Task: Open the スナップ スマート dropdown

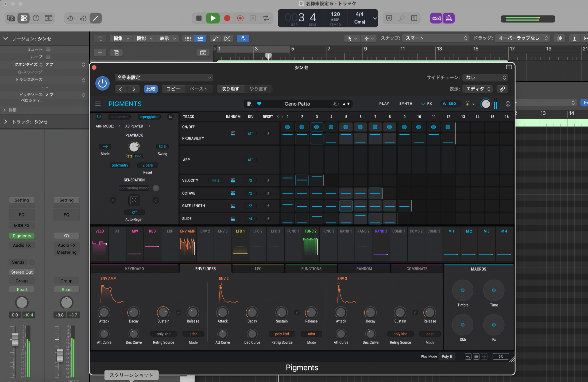Action: coord(436,38)
